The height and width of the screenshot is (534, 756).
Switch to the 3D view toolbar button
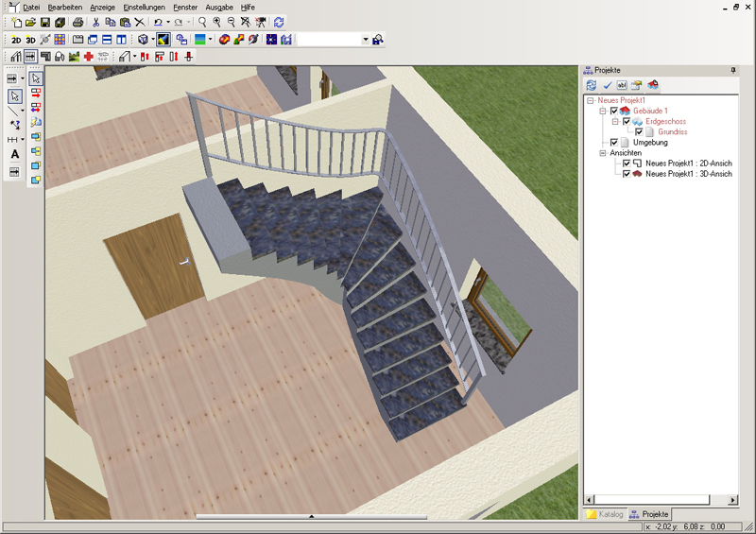coord(30,40)
